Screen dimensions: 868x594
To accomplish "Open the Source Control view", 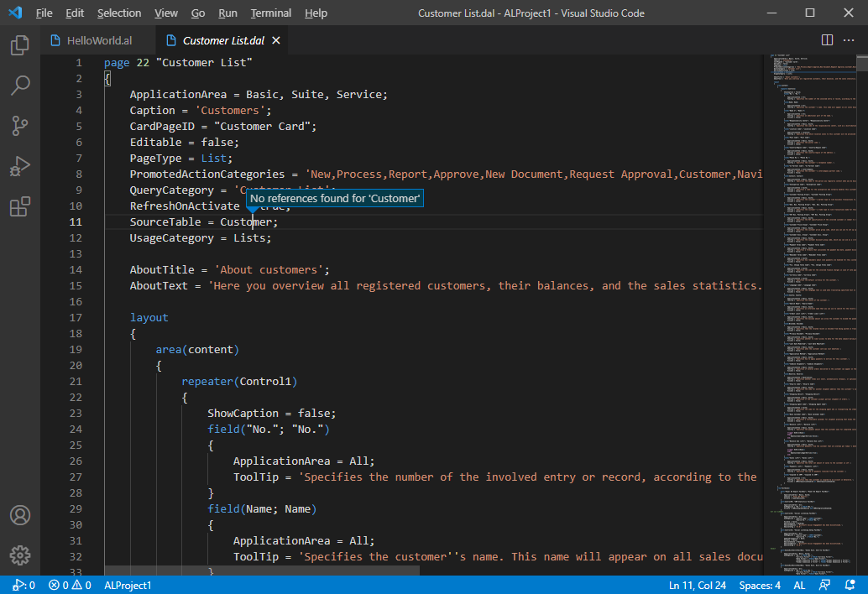I will 20,126.
